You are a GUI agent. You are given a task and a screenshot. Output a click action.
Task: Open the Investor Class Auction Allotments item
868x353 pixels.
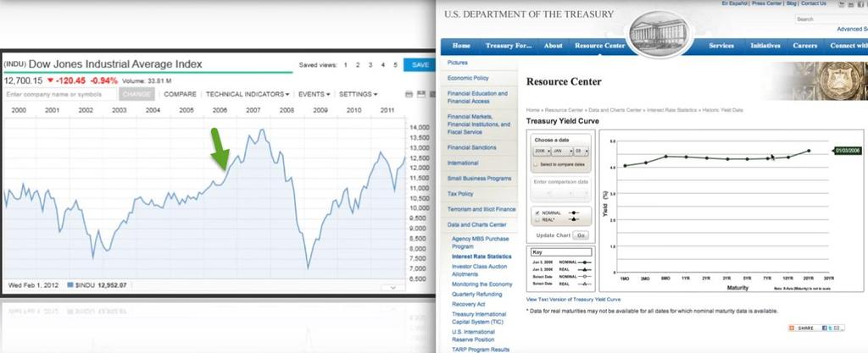pos(479,270)
